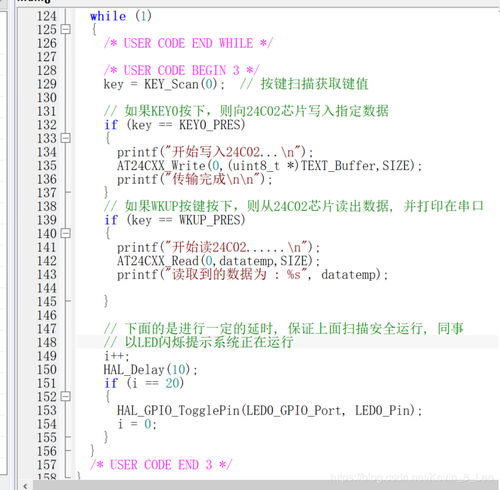Image resolution: width=500 pixels, height=490 pixels.
Task: Collapse the WKUP_PRES block fold at line 140
Action: pyautogui.click(x=66, y=233)
